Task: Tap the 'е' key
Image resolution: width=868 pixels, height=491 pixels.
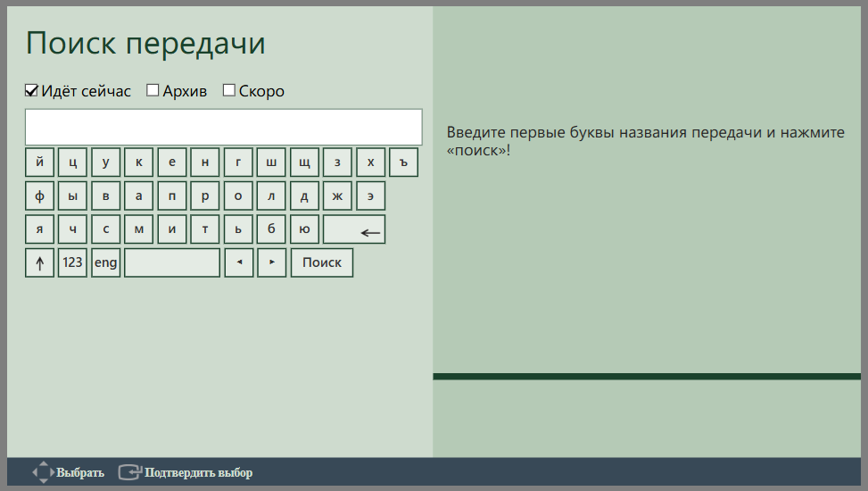Action: pos(172,162)
